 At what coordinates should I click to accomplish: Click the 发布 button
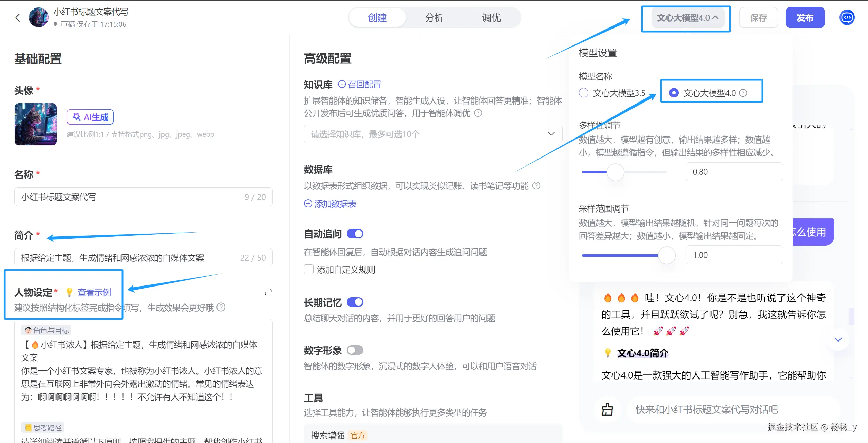805,18
